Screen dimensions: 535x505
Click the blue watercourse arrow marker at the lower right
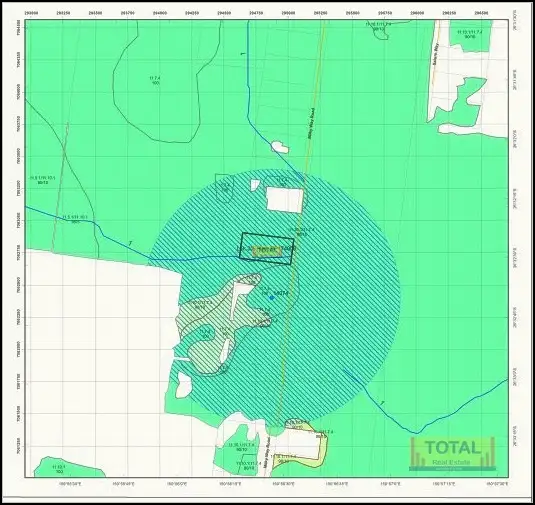pos(382,403)
